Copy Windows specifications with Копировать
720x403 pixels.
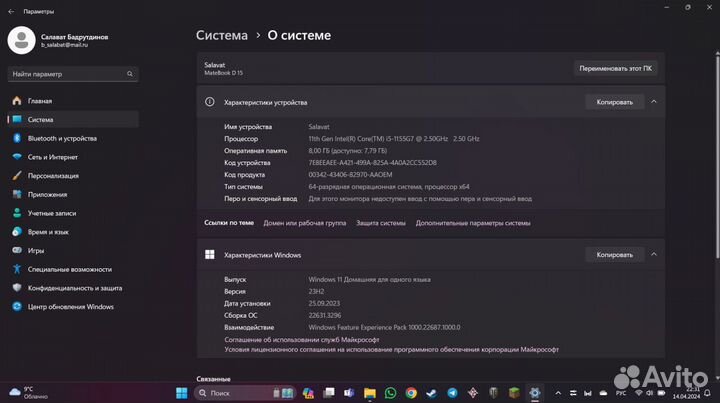614,255
